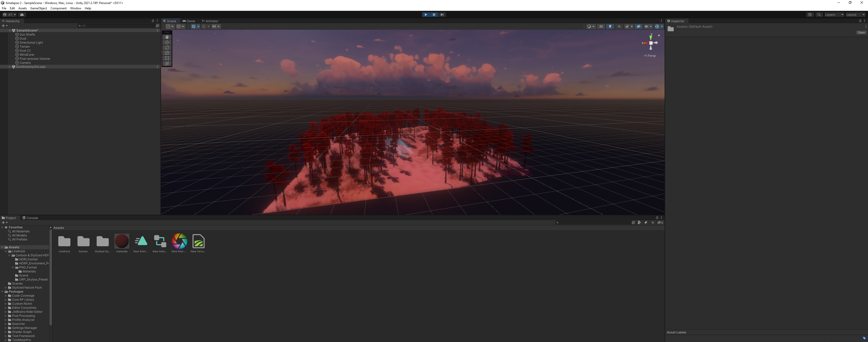The image size is (868, 342).
Task: Click the scene visibility eye icon
Action: [639, 26]
